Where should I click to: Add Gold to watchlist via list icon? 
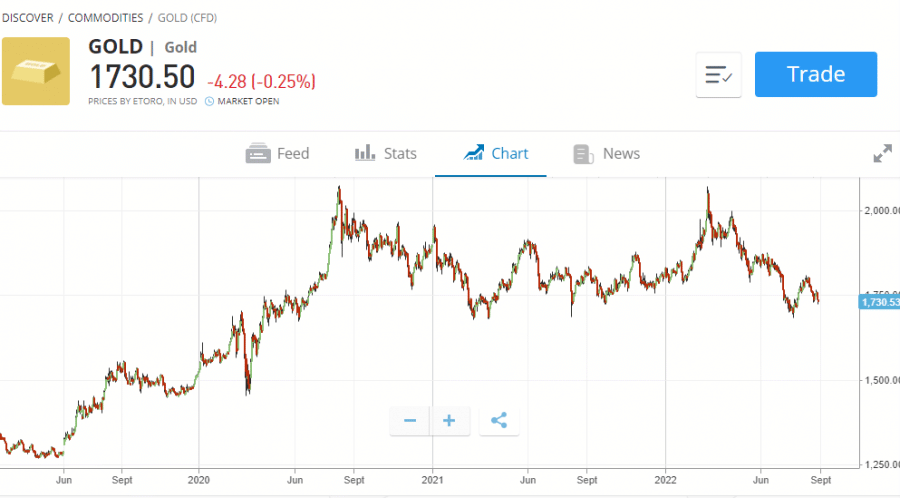(719, 75)
